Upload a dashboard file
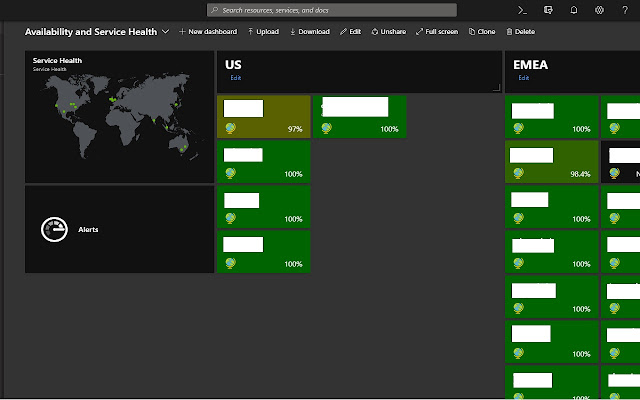Image resolution: width=640 pixels, height=400 pixels. (x=263, y=32)
